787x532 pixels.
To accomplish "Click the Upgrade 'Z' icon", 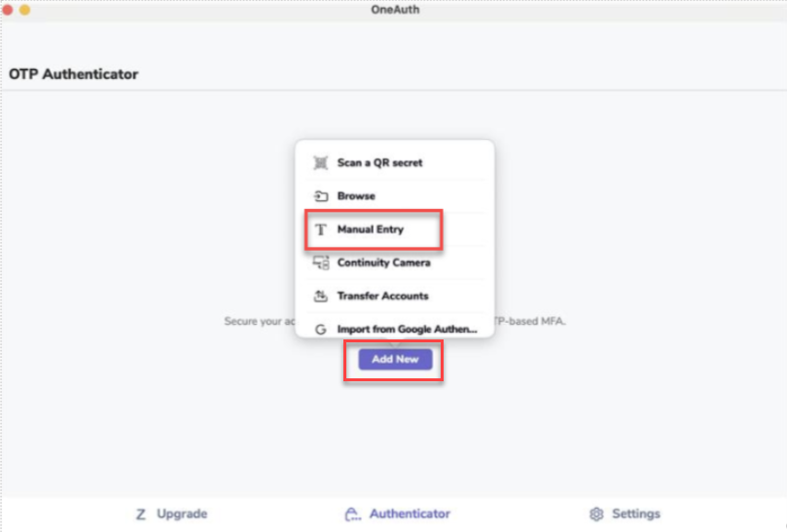I will (x=141, y=514).
